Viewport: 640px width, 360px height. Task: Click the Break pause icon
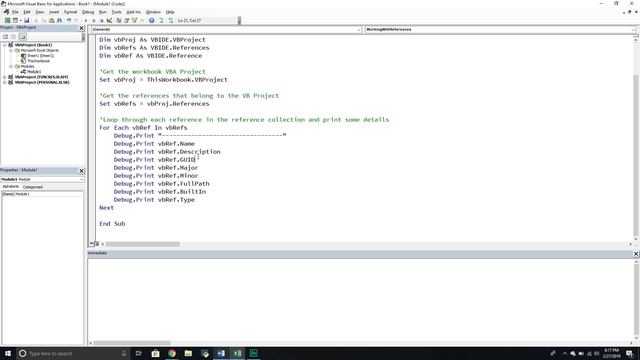93,20
